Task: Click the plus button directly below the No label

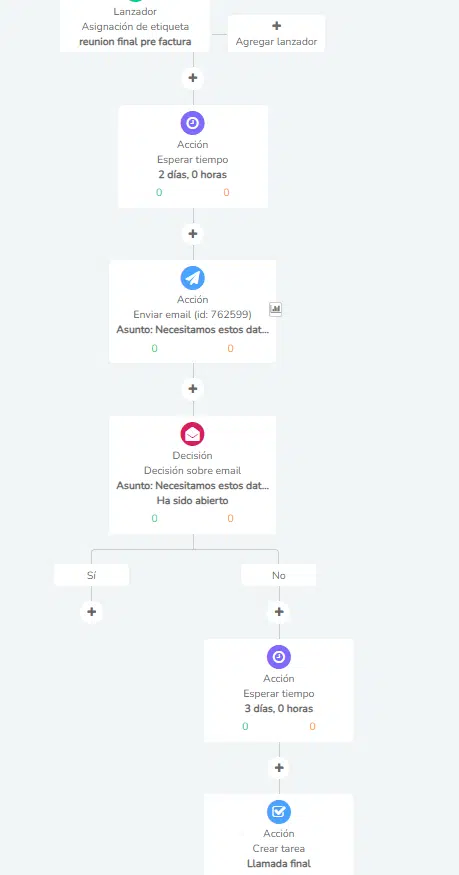Action: [279, 612]
